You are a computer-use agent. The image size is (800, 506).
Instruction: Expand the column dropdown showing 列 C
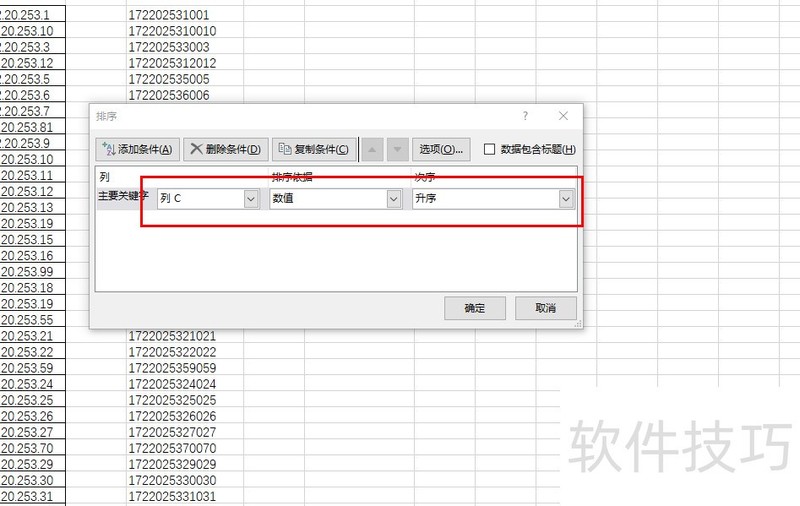point(251,198)
